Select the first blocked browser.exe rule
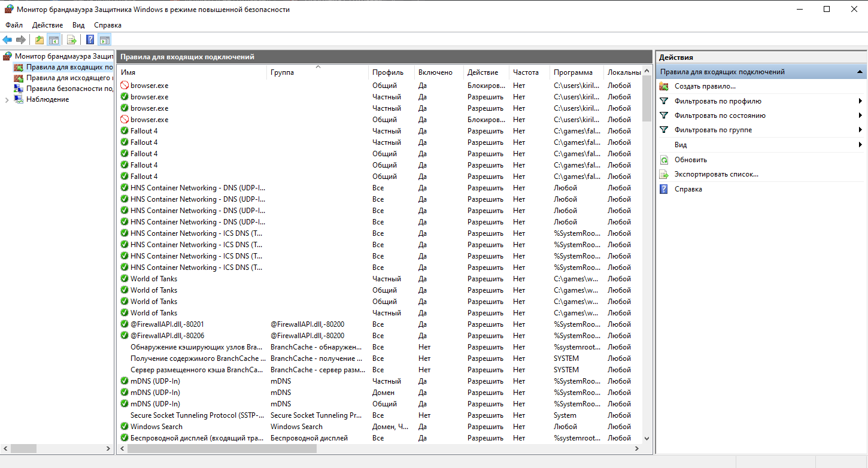The width and height of the screenshot is (868, 468). (149, 86)
